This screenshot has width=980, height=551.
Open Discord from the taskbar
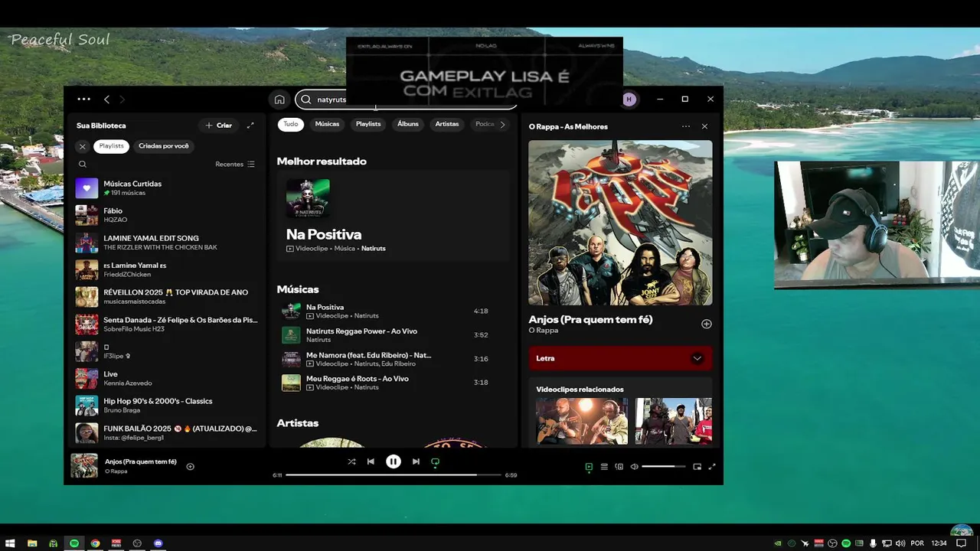(x=158, y=543)
